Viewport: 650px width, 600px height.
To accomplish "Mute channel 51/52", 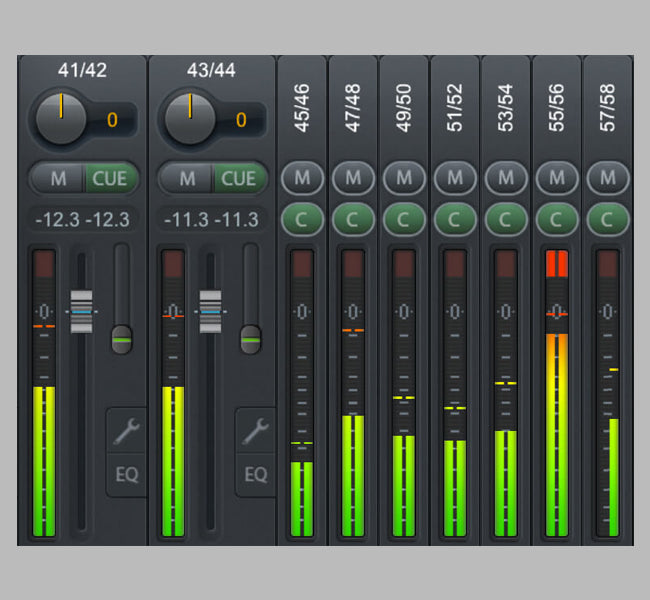I will [x=455, y=178].
